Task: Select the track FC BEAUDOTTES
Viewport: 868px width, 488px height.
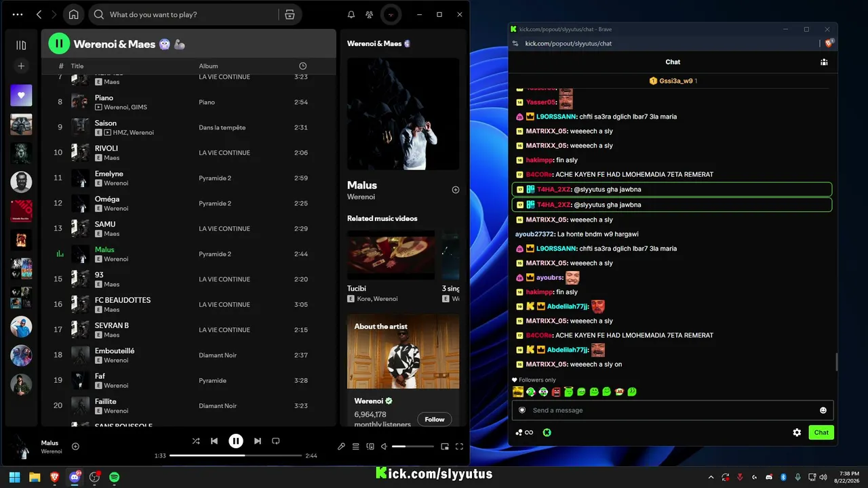Action: click(123, 300)
